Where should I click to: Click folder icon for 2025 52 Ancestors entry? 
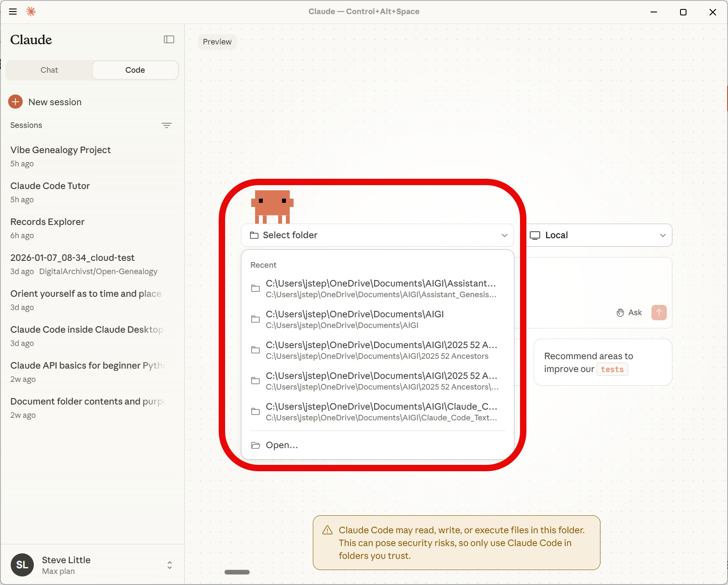point(256,350)
